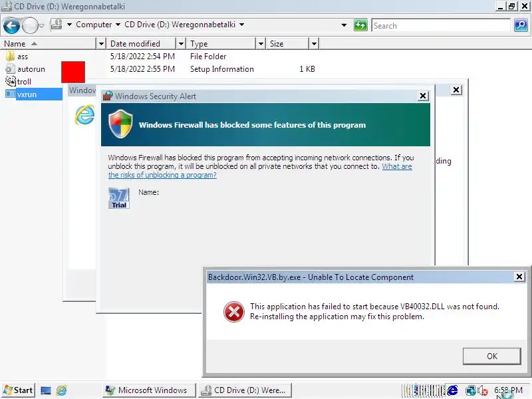This screenshot has width=532, height=399.
Task: Click the '5/18/2022 2:55 PM' date cell
Action: tap(142, 69)
